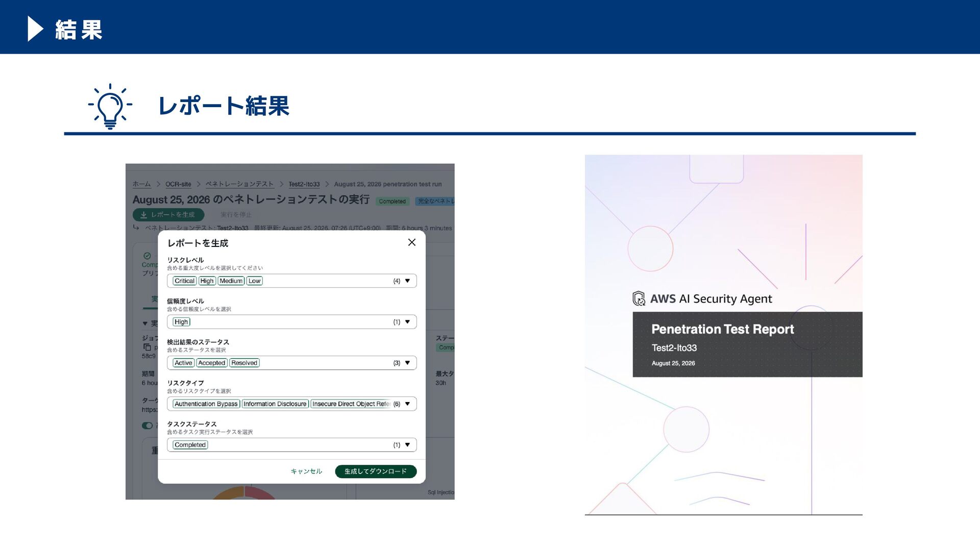Collapse the section with the triangle expander
The width and height of the screenshot is (980, 551).
(145, 323)
